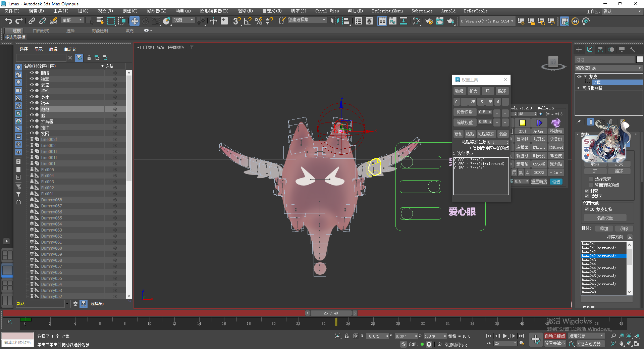
Task: Open the 修改器列表 dropdown
Action: click(608, 68)
